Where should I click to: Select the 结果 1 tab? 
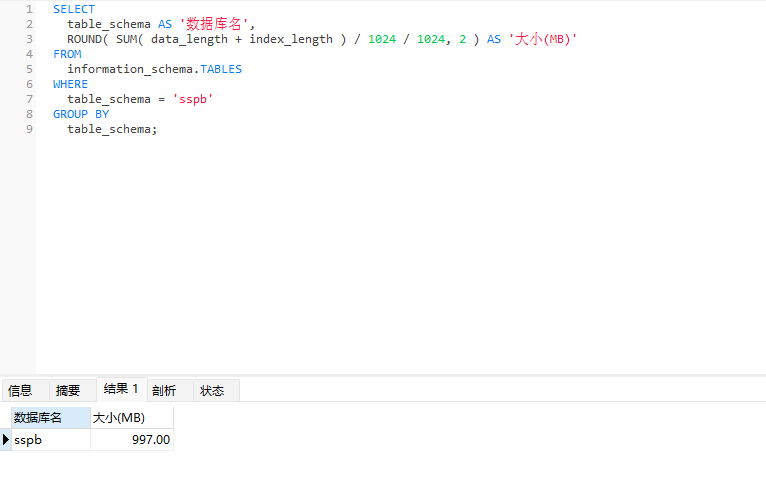[122, 389]
